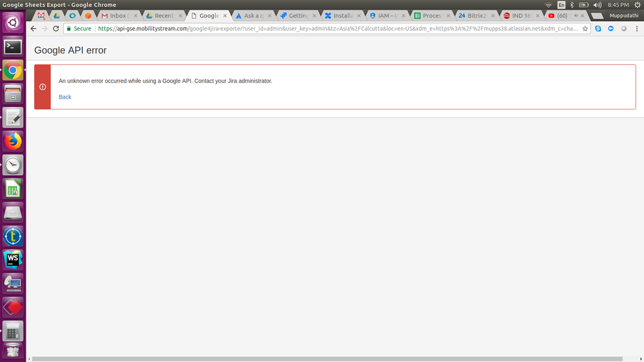Open the battery status indicator
Viewport: 644px width, 362px height.
pos(583,5)
